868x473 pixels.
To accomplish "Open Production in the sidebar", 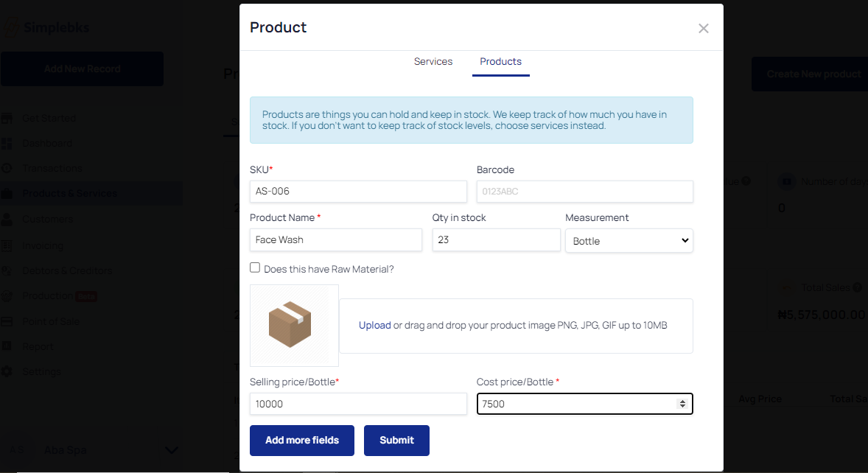I will (48, 296).
